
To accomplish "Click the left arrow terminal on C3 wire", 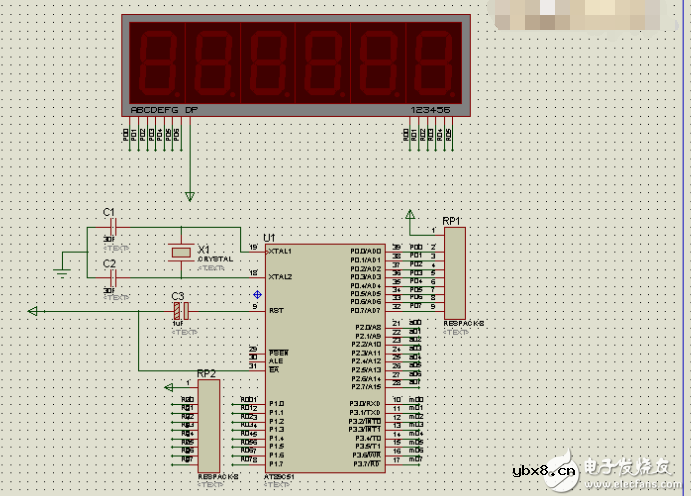I will [33, 311].
